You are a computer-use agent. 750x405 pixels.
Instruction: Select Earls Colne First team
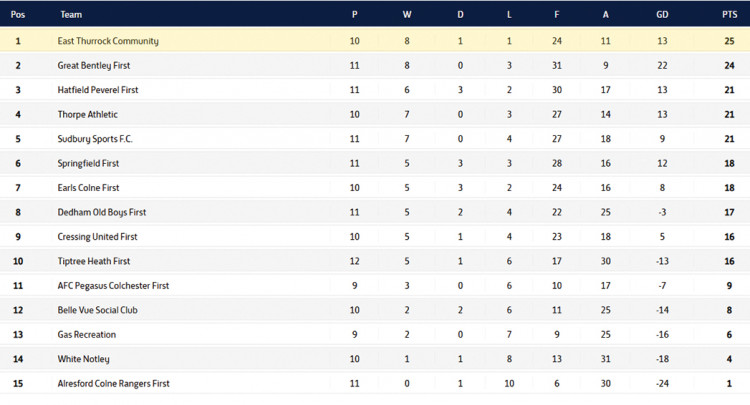tap(91, 188)
